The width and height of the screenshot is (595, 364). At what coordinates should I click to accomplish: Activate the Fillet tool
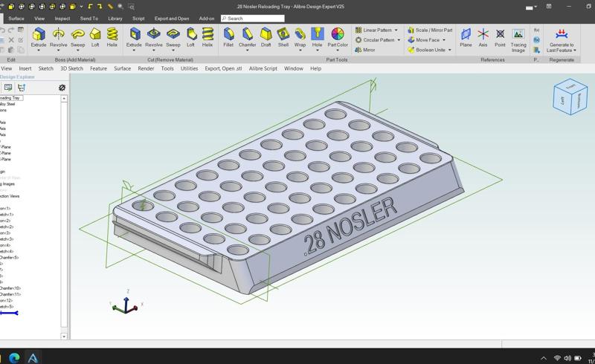228,37
